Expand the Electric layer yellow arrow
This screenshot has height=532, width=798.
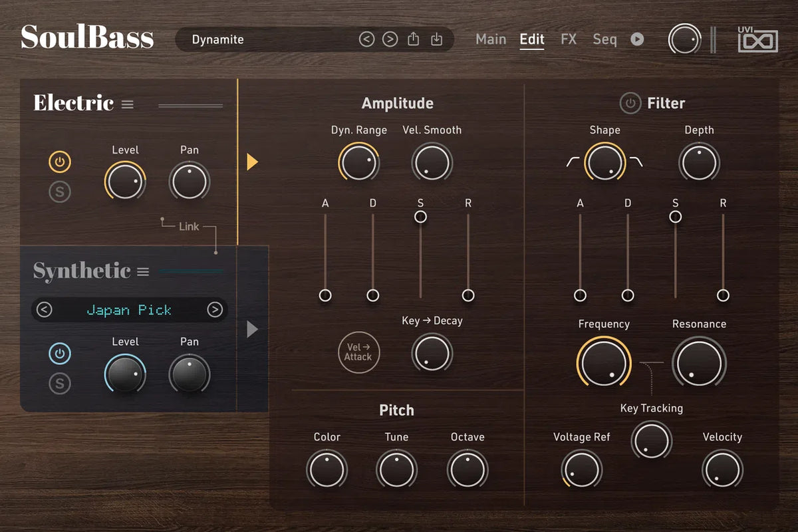(x=251, y=162)
